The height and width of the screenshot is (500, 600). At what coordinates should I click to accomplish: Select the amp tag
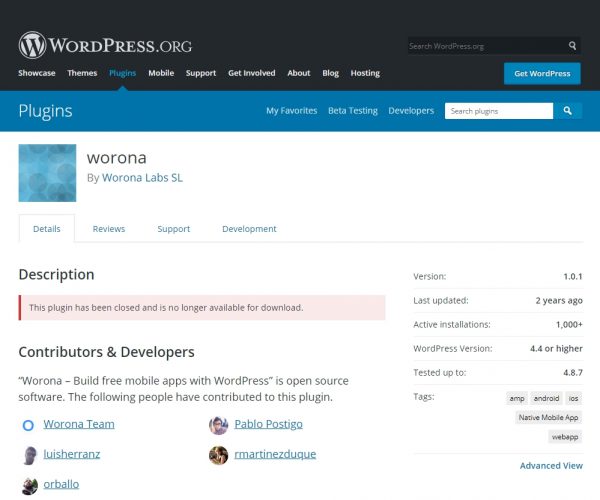coord(517,398)
